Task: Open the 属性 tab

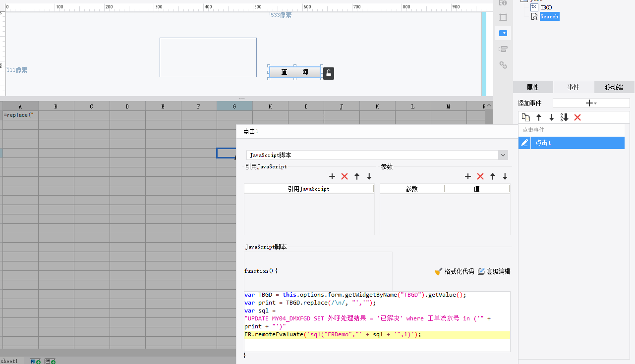Action: coord(532,87)
